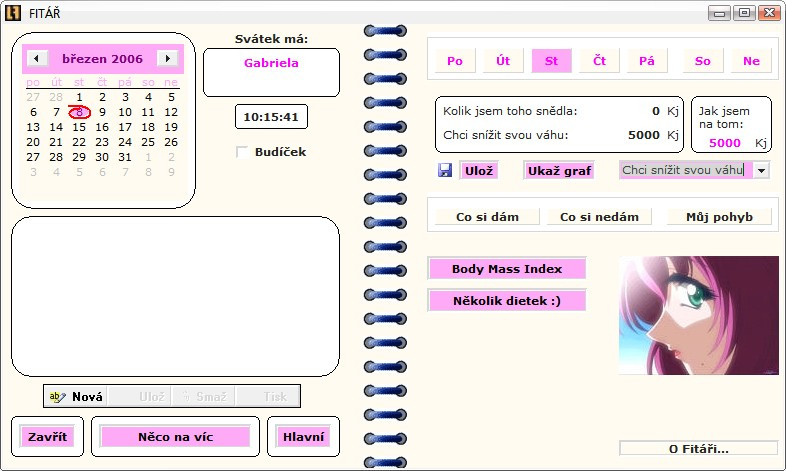Show the chart via Ukaž graf
Viewport: 786px width, 471px height.
[559, 171]
